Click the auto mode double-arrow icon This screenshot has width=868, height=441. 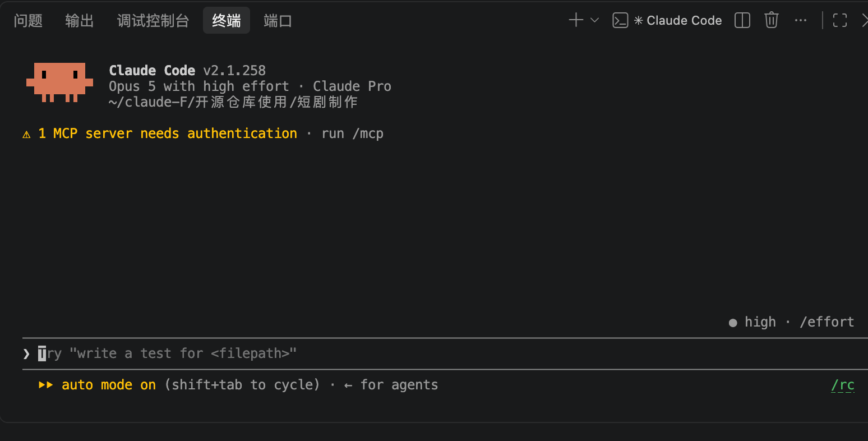(x=46, y=385)
